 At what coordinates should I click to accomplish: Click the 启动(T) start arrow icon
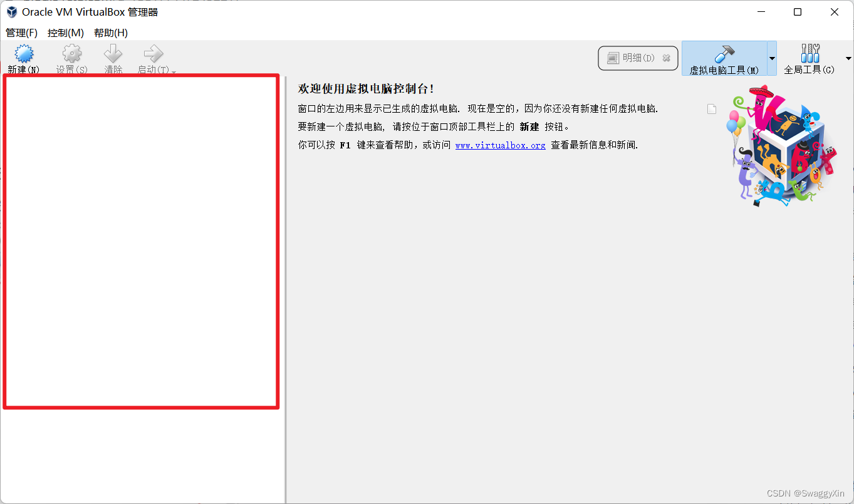point(154,54)
